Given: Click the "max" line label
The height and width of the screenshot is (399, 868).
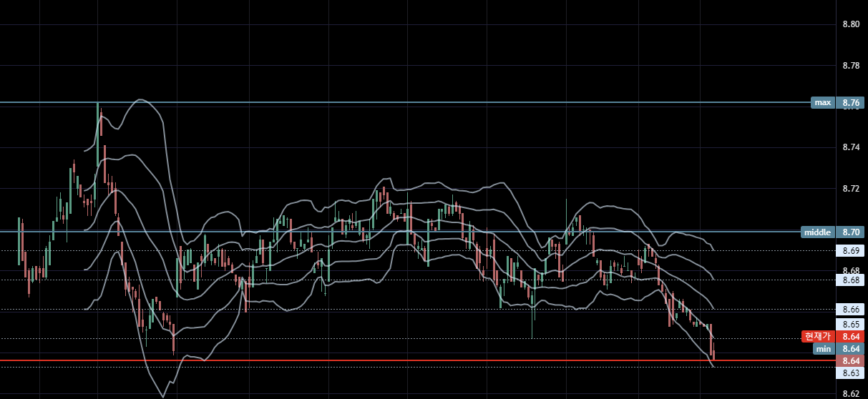Looking at the screenshot, I should 822,102.
